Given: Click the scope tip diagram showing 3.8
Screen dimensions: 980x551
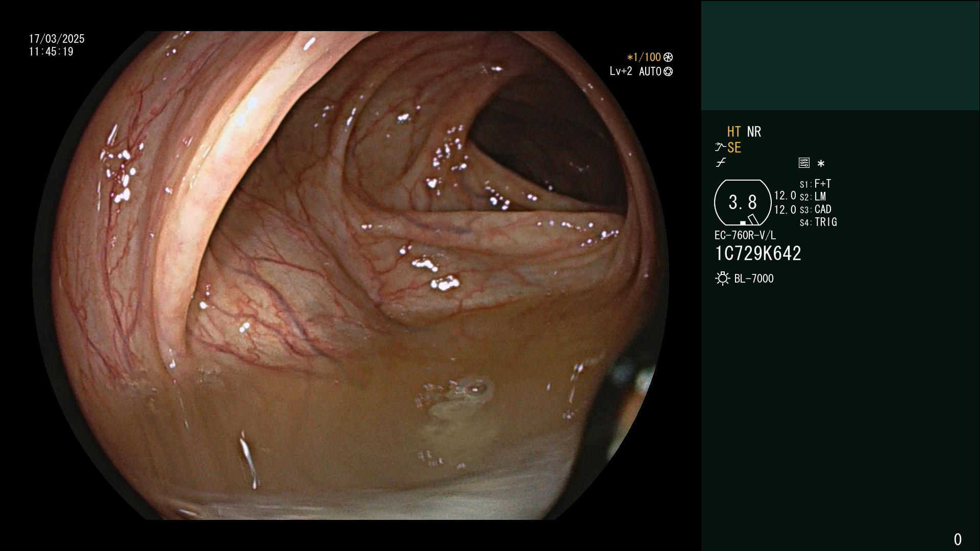Looking at the screenshot, I should tap(743, 203).
